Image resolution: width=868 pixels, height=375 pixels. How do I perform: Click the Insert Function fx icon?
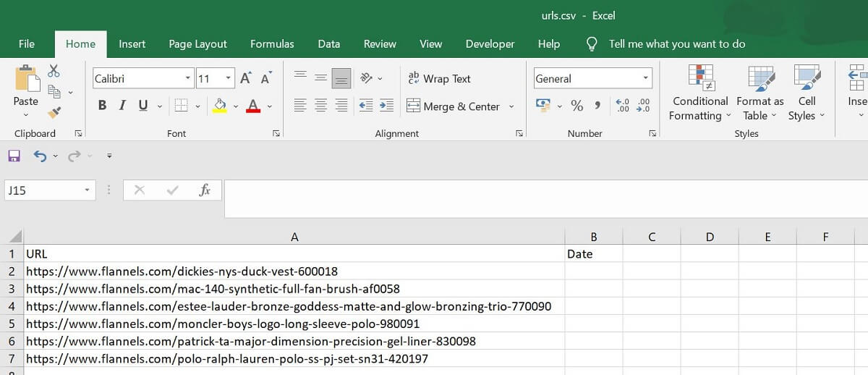[205, 190]
